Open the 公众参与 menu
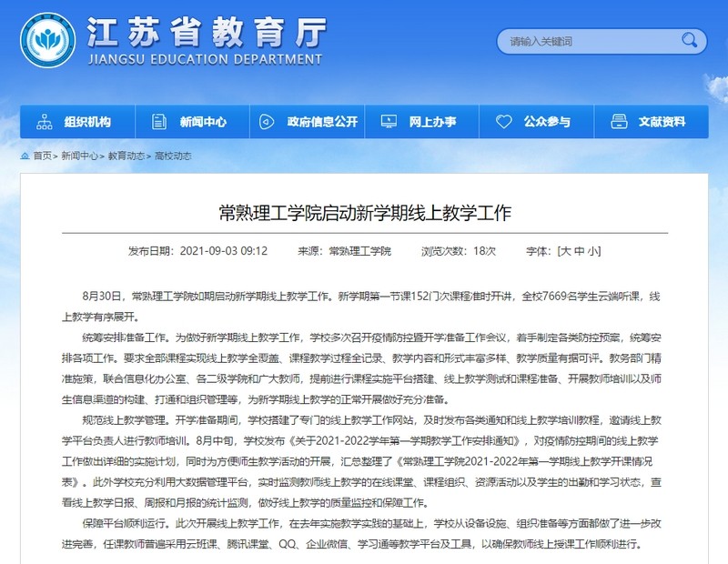Viewport: 728px width, 564px height. coord(537,122)
